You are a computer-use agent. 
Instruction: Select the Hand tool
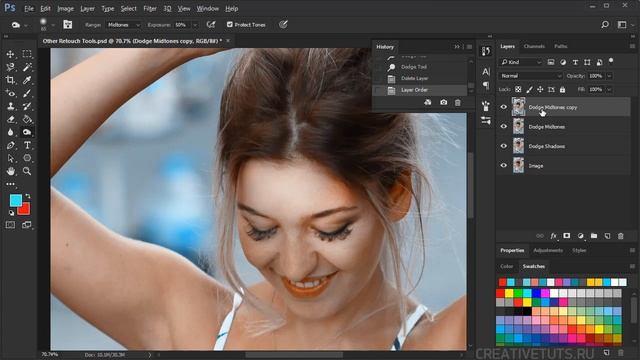pyautogui.click(x=11, y=171)
